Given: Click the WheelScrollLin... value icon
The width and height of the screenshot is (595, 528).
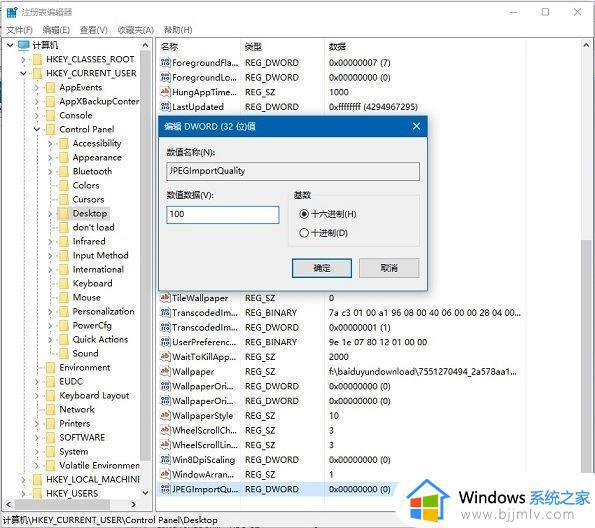Looking at the screenshot, I should tap(165, 445).
